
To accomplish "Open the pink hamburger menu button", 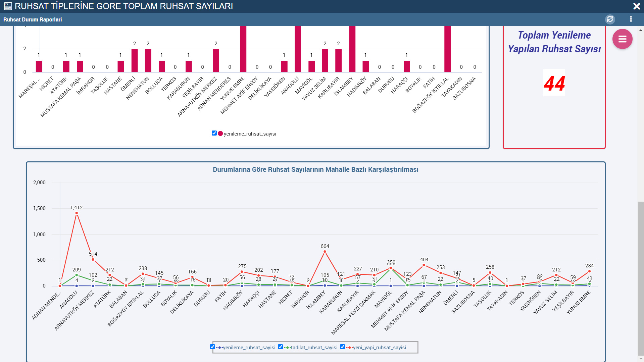I will pyautogui.click(x=622, y=39).
